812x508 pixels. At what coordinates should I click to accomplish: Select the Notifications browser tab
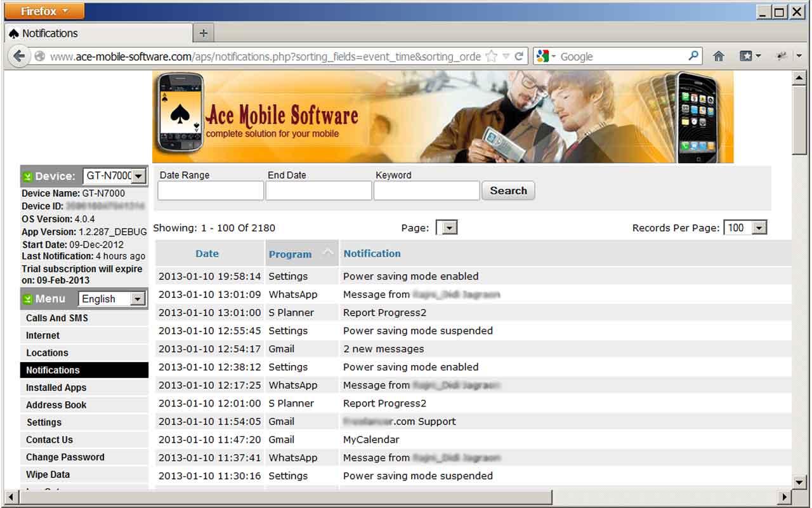(x=98, y=33)
